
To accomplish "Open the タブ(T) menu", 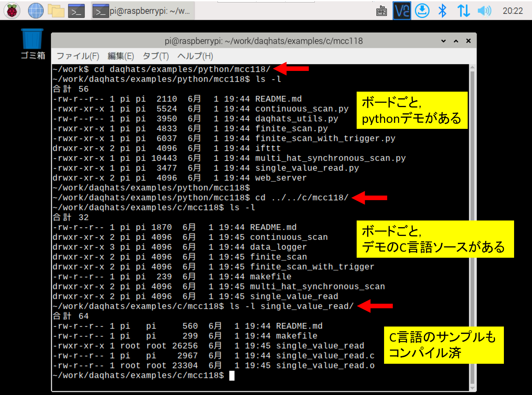I will click(155, 56).
